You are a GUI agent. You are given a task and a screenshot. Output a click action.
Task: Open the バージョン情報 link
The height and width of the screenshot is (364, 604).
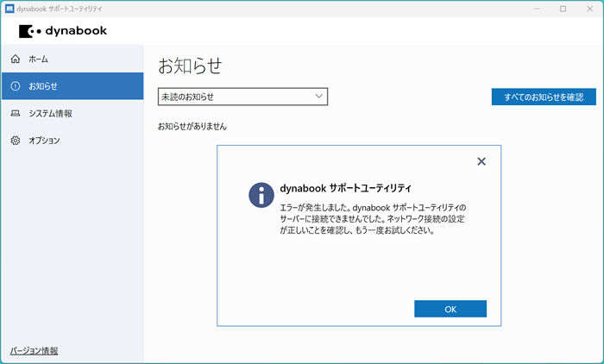click(34, 351)
